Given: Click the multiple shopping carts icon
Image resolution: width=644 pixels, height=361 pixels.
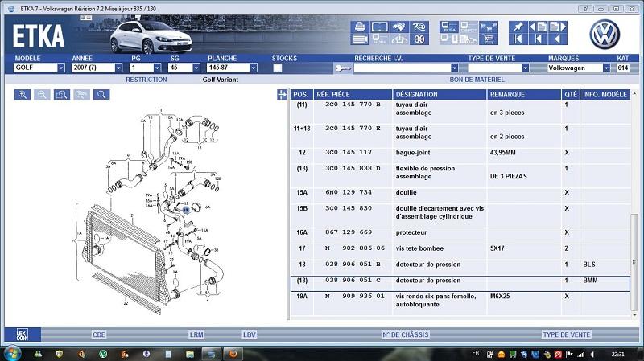Looking at the screenshot, I should point(488,27).
